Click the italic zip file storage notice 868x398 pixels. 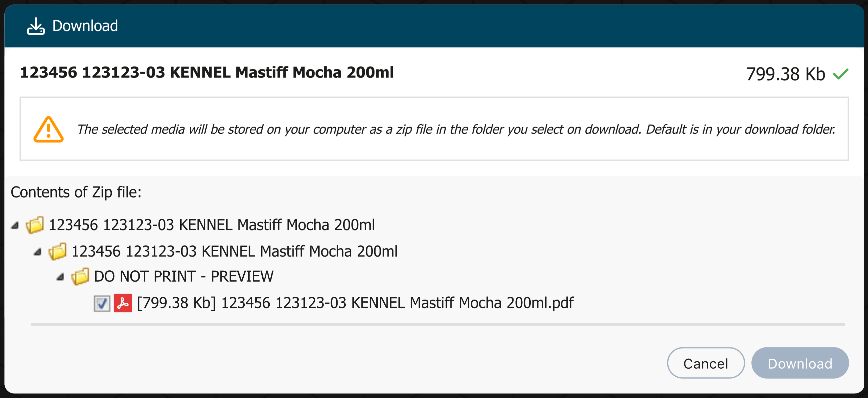point(456,129)
